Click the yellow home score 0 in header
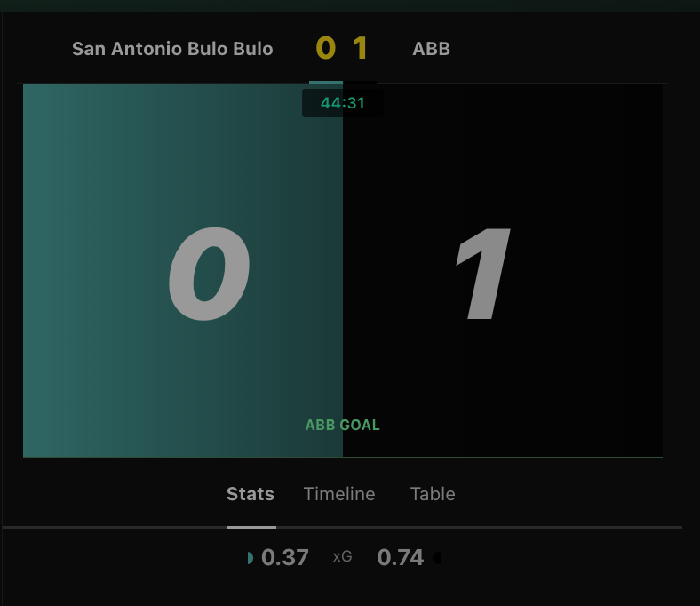This screenshot has height=606, width=700. (x=325, y=48)
